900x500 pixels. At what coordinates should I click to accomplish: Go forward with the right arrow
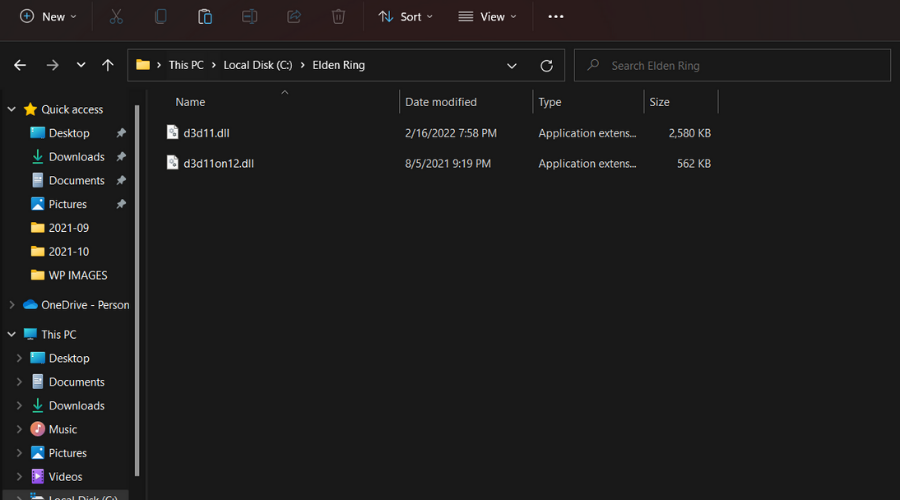52,65
